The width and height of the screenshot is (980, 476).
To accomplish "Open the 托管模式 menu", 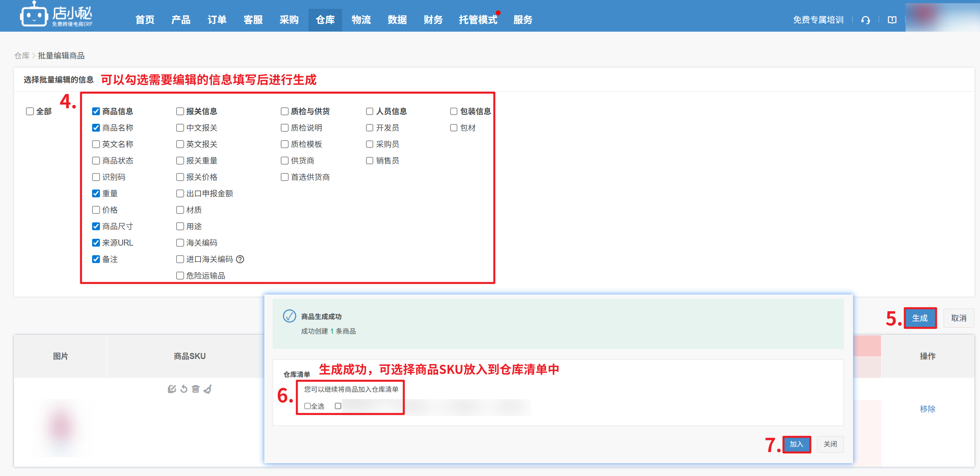I will [x=478, y=20].
